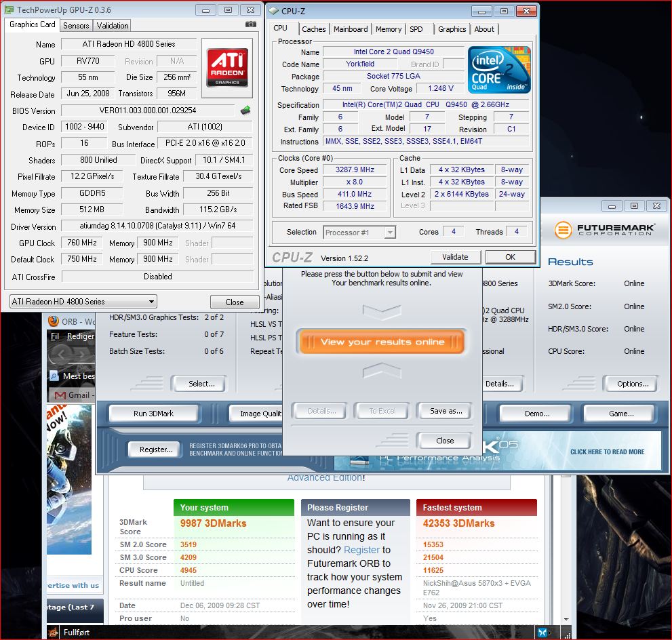Image resolution: width=672 pixels, height=640 pixels.
Task: Switch to the Caches tab in CPU-Z
Action: pyautogui.click(x=314, y=29)
